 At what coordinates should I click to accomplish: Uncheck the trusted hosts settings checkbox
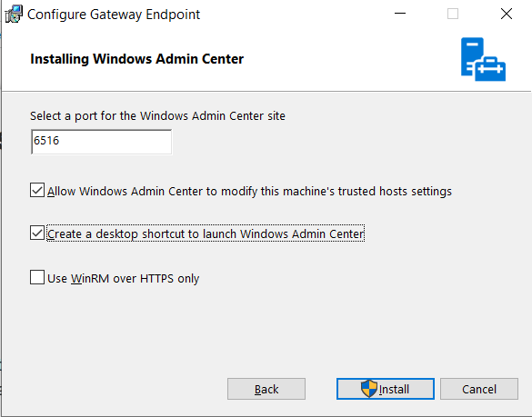tap(37, 190)
